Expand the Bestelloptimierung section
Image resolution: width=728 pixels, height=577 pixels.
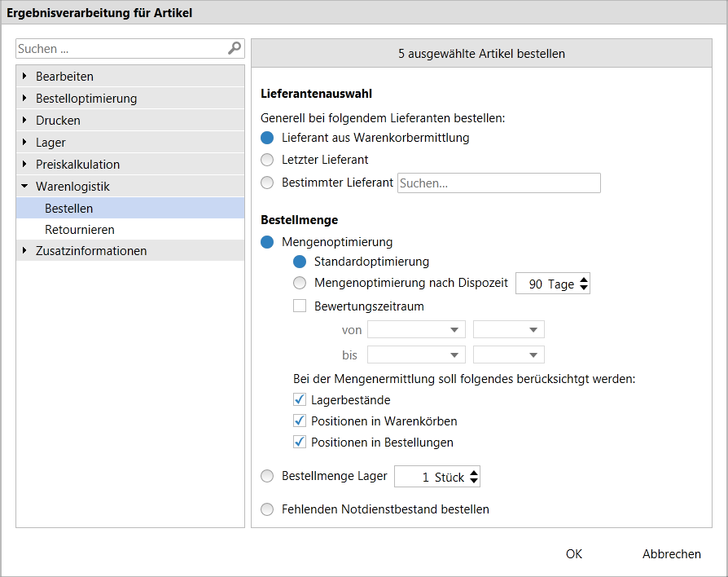(x=24, y=98)
